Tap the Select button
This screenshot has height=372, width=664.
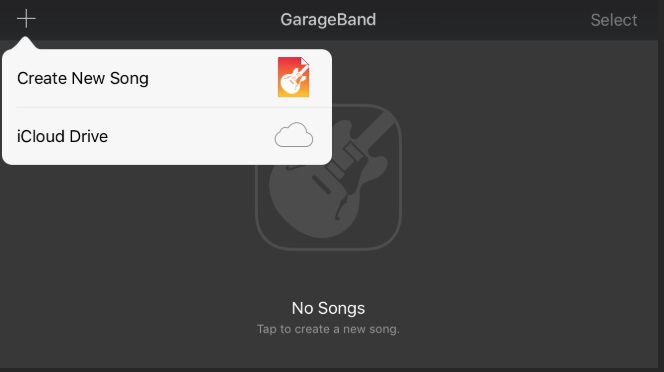point(614,20)
